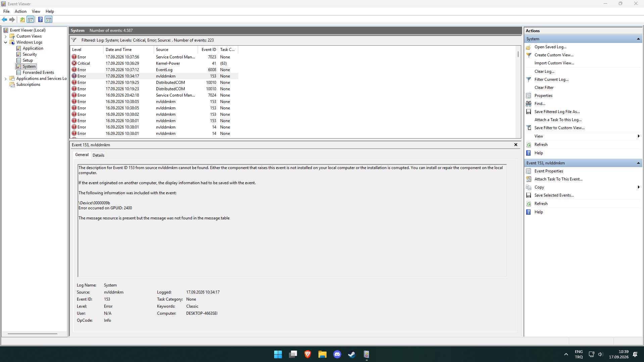Open Discord from the taskbar

coord(337,354)
